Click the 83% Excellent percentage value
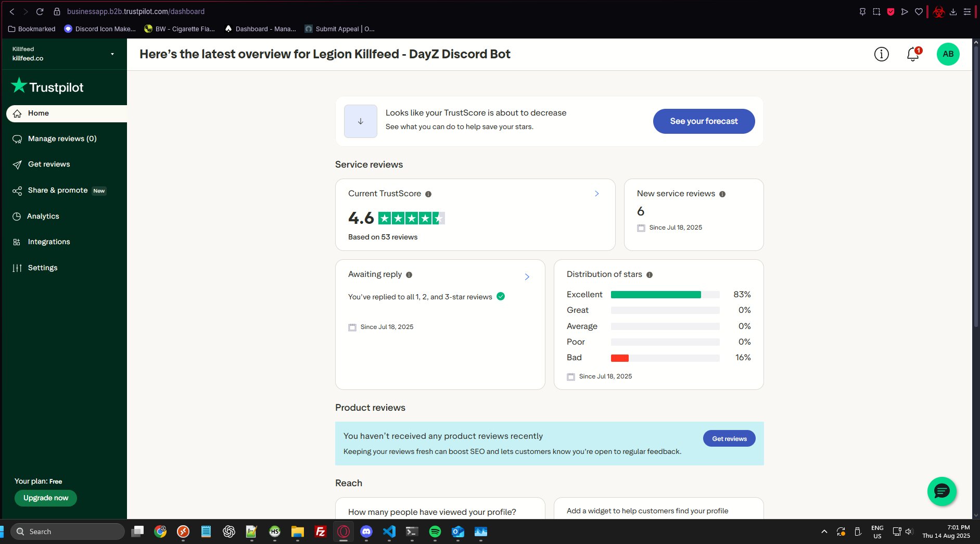 [742, 295]
